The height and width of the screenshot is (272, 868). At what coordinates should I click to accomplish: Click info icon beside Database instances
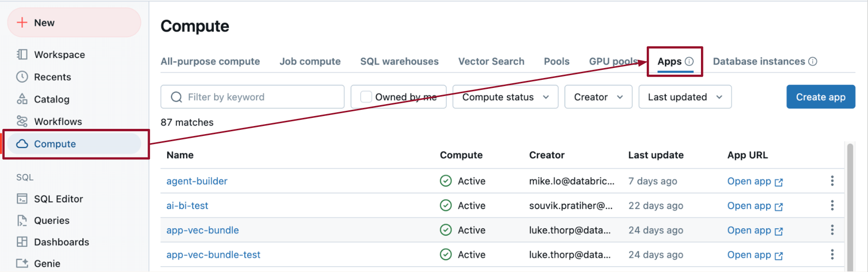click(x=813, y=61)
